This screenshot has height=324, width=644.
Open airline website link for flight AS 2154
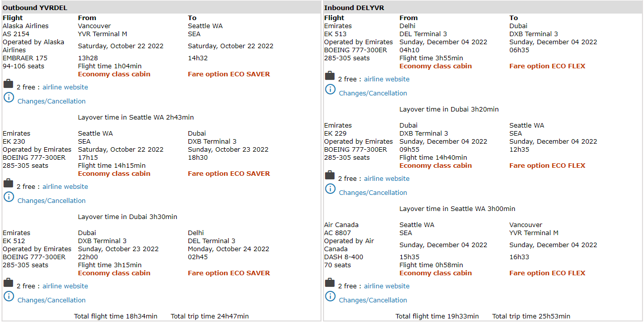click(x=65, y=87)
